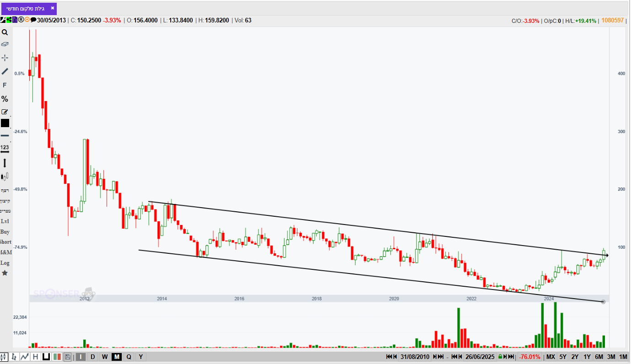This screenshot has width=631, height=364.
Task: Click the orange target icon
Action: point(27,20)
